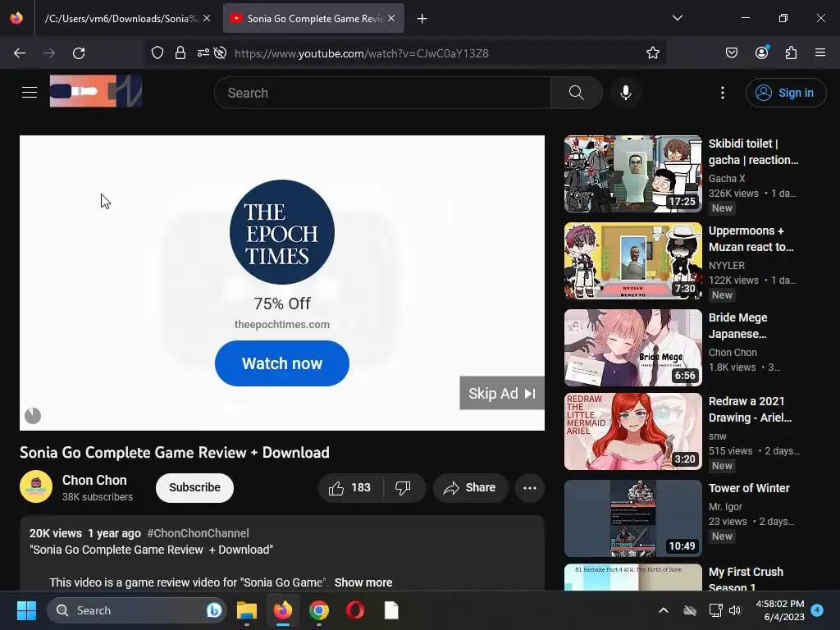Close the Sonia Go YouTube tab
Viewport: 840px width, 630px height.
tap(391, 18)
